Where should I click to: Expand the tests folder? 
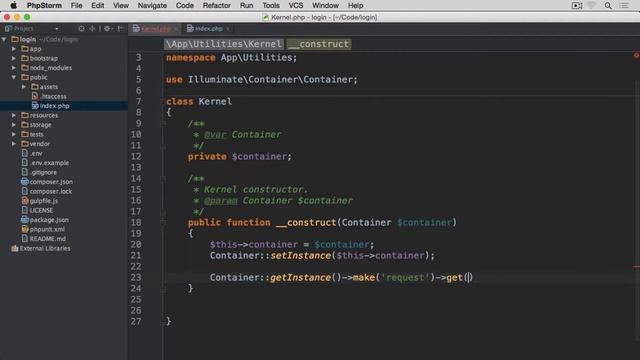[14, 134]
